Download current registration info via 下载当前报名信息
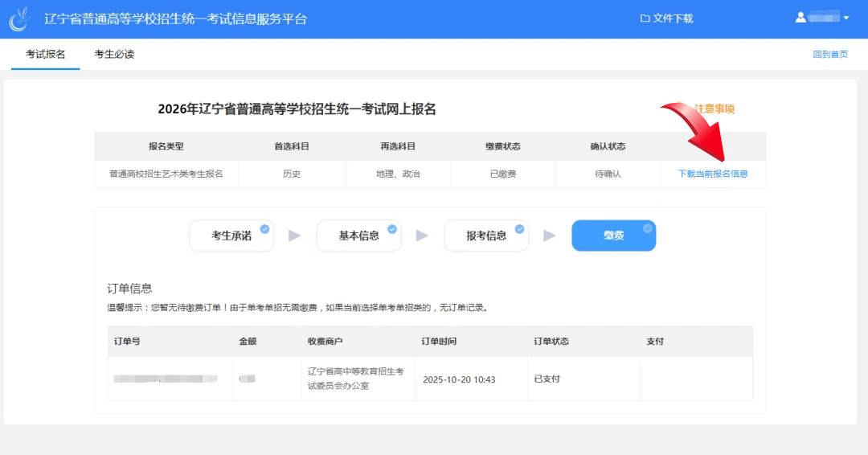Viewport: 868px width, 455px height. (713, 174)
